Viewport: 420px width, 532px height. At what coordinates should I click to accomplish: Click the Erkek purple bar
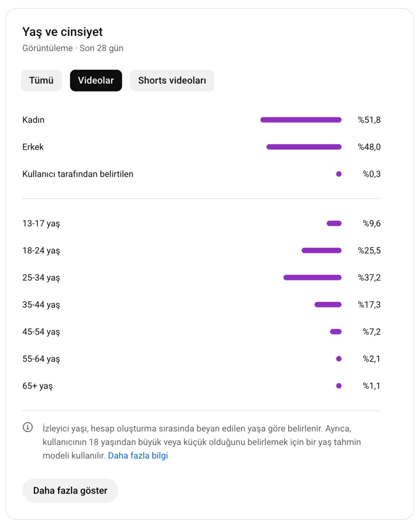click(304, 147)
